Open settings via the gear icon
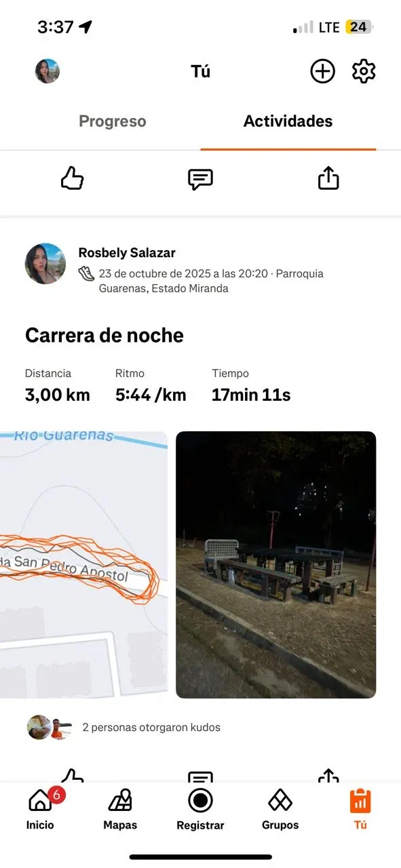 [x=364, y=71]
